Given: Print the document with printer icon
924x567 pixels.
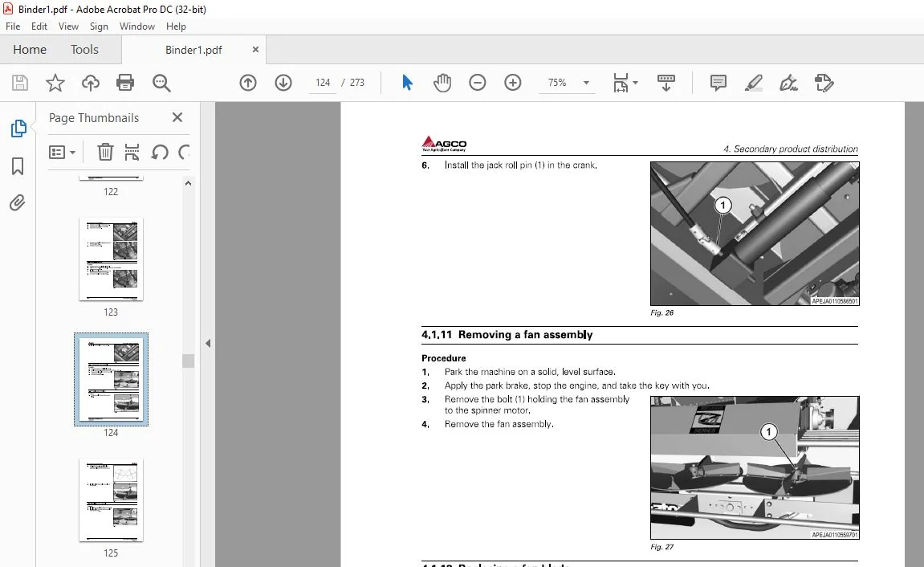Looking at the screenshot, I should (125, 83).
